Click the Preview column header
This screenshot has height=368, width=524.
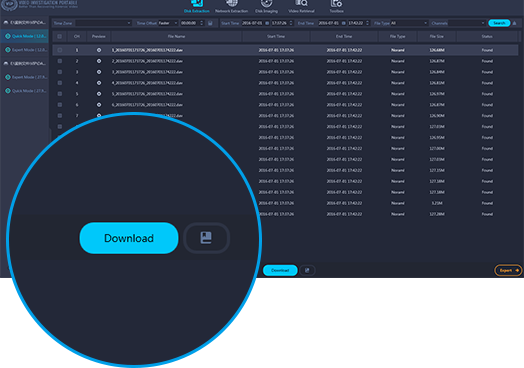(99, 36)
